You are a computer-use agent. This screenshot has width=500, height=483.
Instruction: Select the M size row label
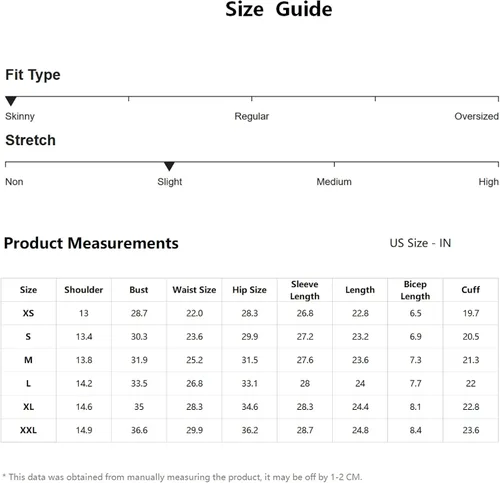pos(28,360)
